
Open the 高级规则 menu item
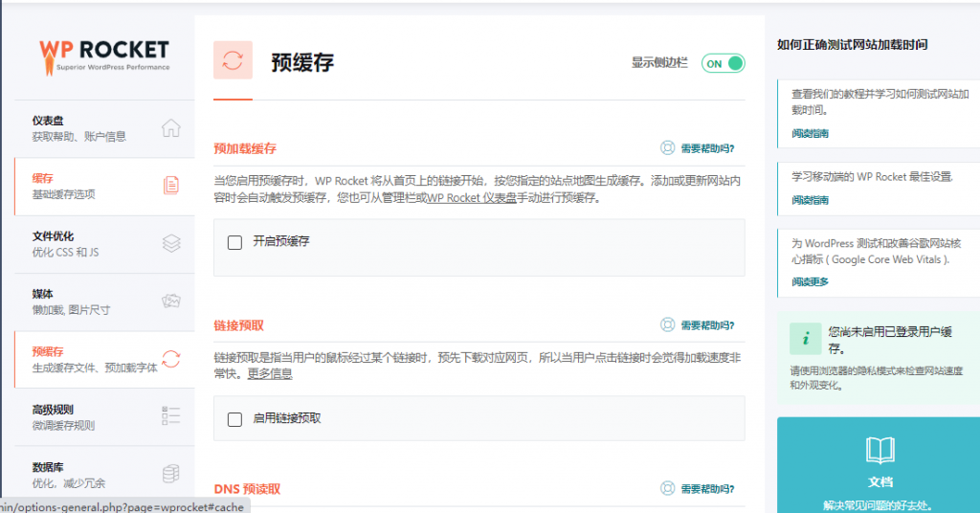(104, 417)
